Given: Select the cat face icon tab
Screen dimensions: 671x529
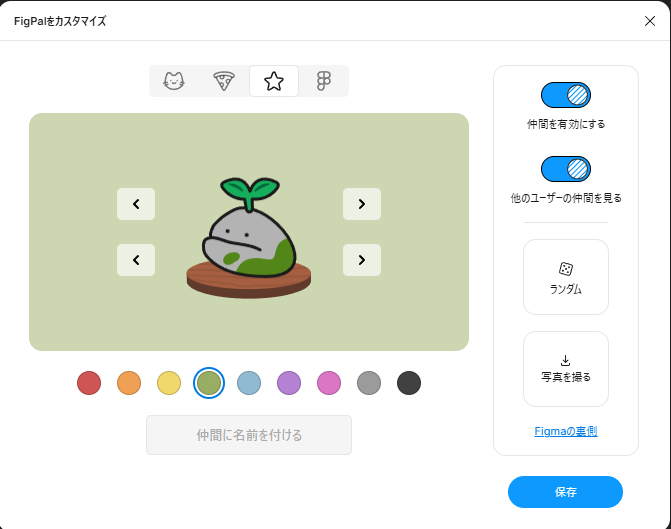Looking at the screenshot, I should tap(174, 81).
